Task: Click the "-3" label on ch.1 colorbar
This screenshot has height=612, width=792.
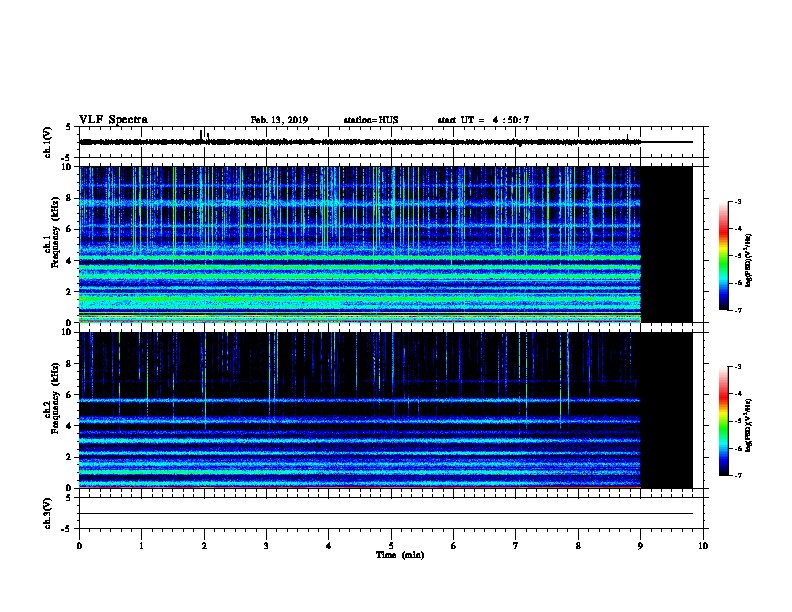Action: pyautogui.click(x=737, y=201)
